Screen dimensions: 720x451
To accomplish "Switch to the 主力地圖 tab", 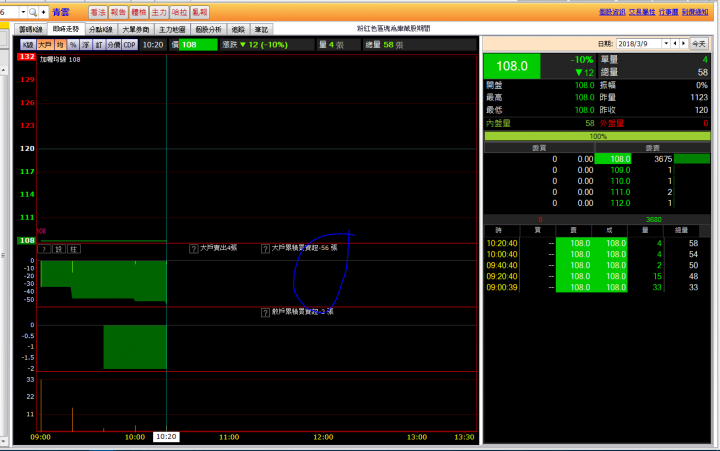I will point(172,29).
